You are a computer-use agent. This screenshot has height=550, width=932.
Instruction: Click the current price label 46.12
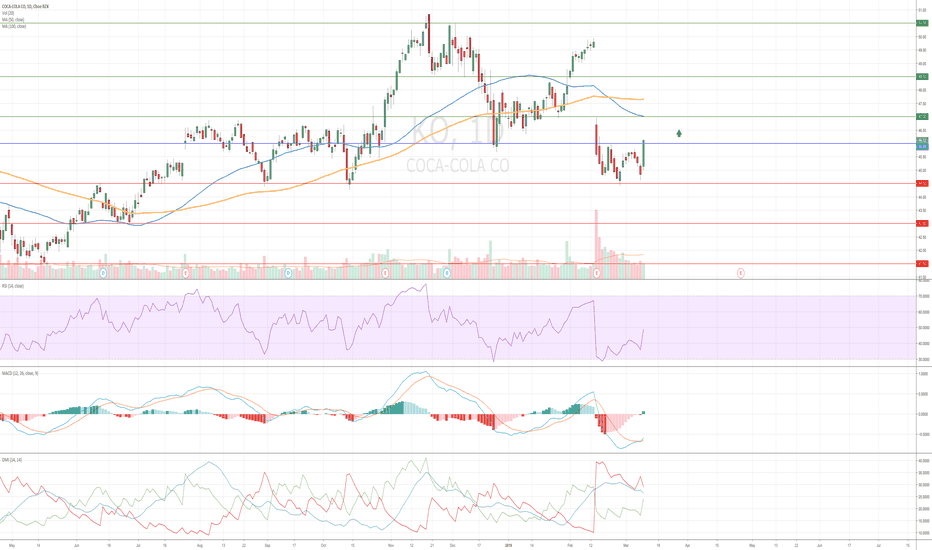922,140
